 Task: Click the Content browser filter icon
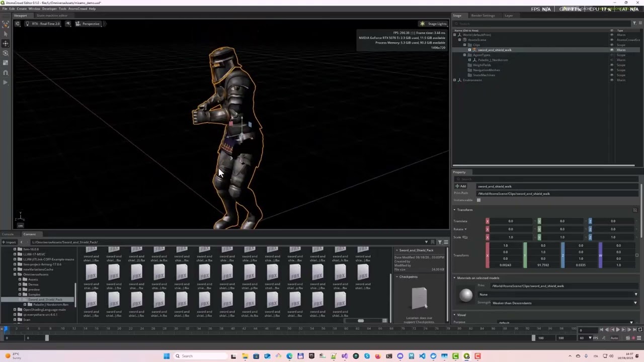(x=440, y=242)
